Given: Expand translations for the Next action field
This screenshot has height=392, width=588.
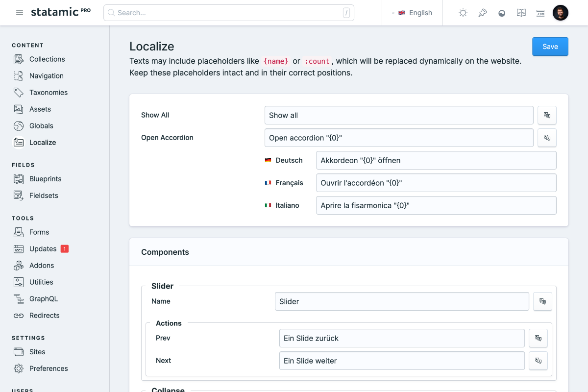Looking at the screenshot, I should pyautogui.click(x=538, y=361).
